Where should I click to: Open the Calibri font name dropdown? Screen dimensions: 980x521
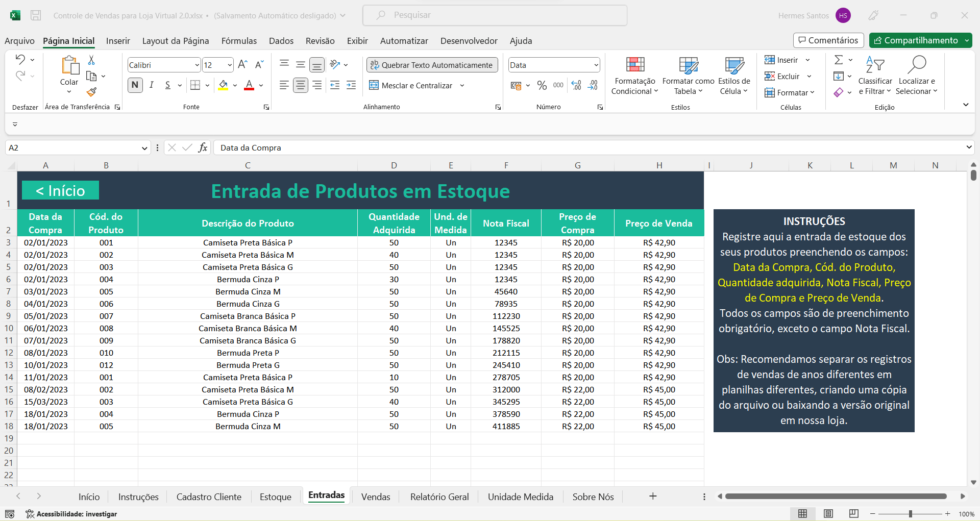click(x=197, y=65)
